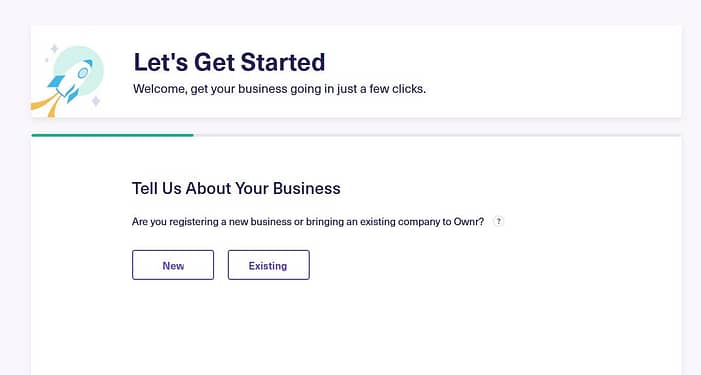Click the "Tell Us About Your Business" heading
Image resolution: width=701 pixels, height=375 pixels.
point(236,188)
